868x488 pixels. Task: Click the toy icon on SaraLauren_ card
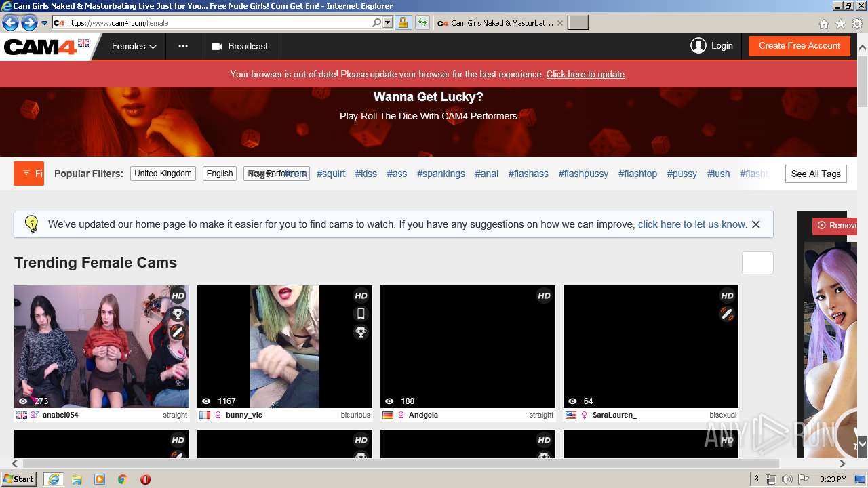tap(727, 314)
